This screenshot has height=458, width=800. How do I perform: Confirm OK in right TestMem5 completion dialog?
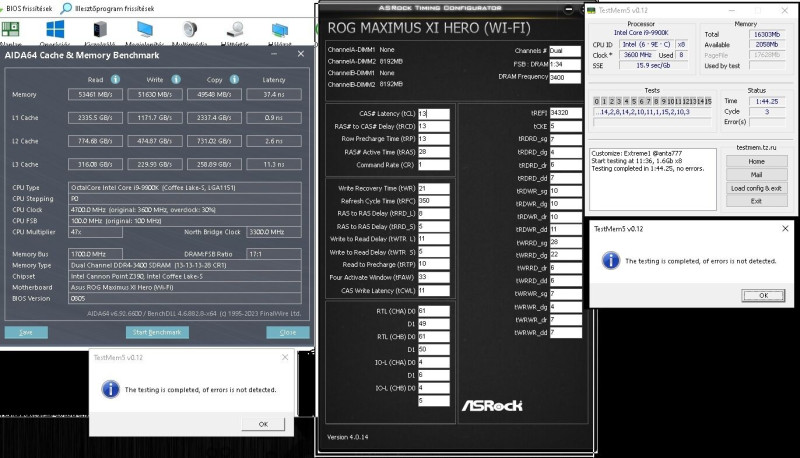pos(763,295)
